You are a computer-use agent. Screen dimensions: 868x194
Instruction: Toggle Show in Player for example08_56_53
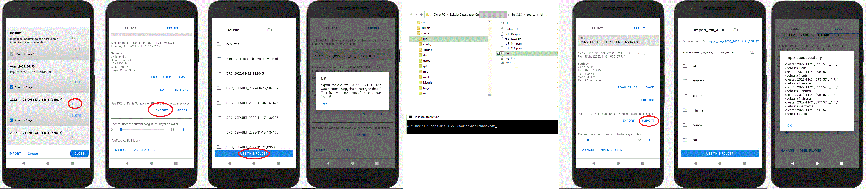coord(12,87)
